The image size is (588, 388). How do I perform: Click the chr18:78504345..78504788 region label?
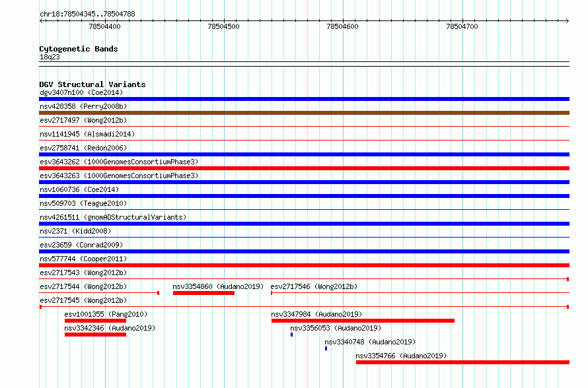click(87, 14)
